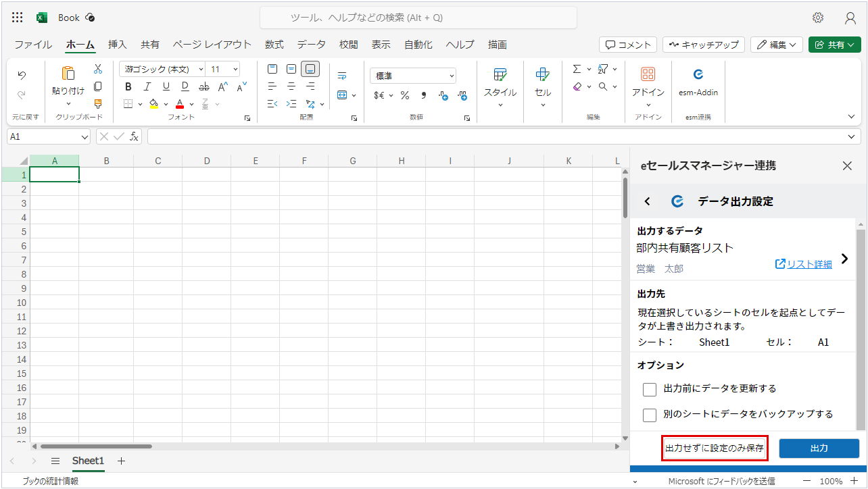Image resolution: width=868 pixels, height=489 pixels.
Task: Open the アドイン add-ins dropdown
Action: (648, 86)
